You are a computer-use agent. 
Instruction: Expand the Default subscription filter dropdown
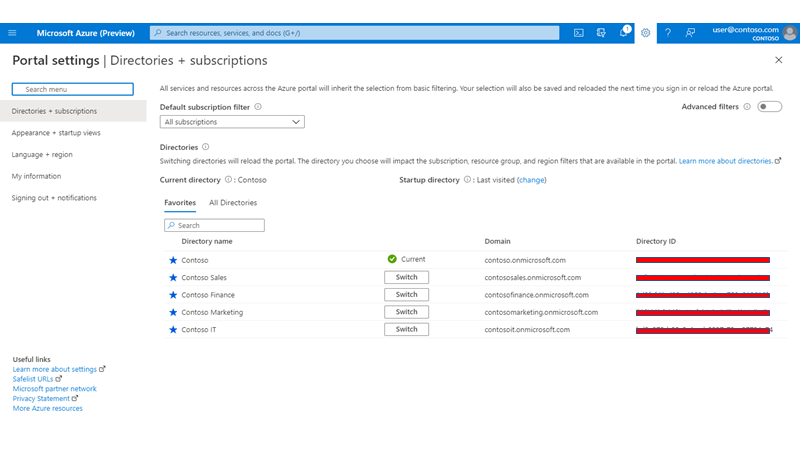click(x=232, y=122)
